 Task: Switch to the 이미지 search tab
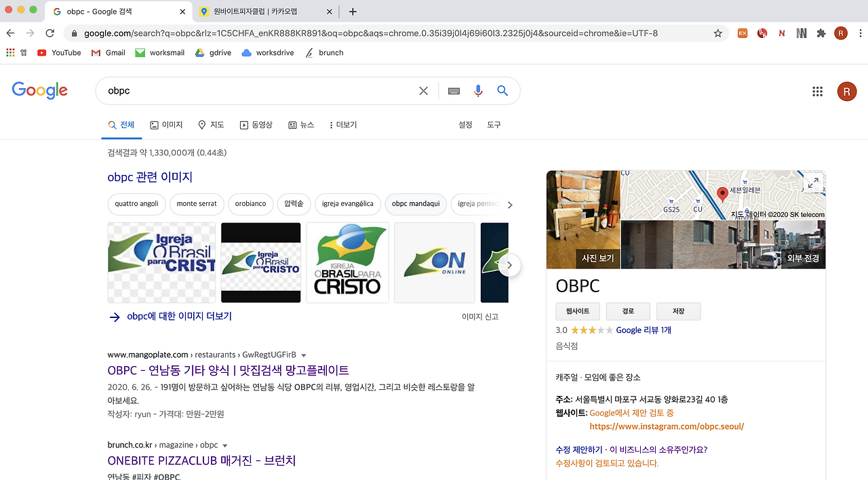[166, 125]
